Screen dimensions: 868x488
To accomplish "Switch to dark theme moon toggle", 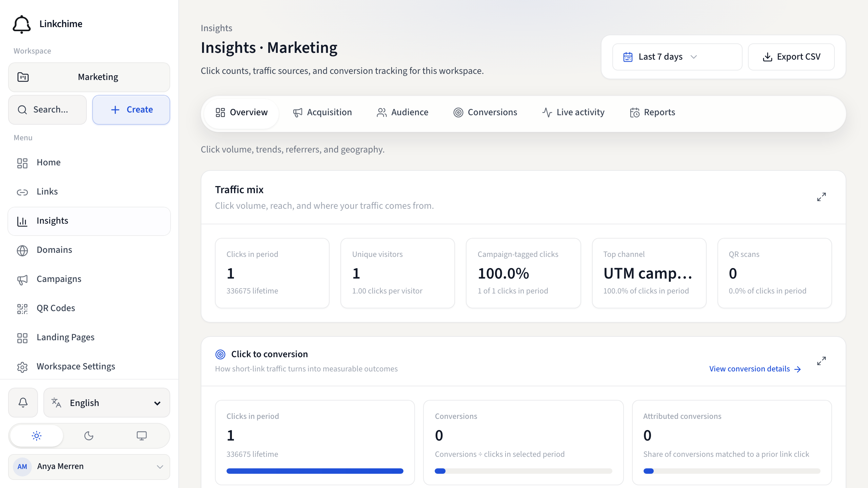I will [89, 436].
